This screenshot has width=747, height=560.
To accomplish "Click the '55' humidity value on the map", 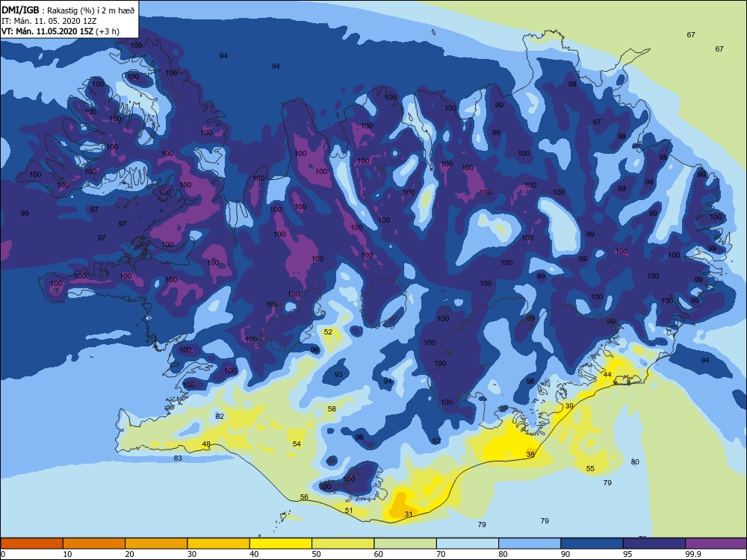I will pyautogui.click(x=590, y=469).
